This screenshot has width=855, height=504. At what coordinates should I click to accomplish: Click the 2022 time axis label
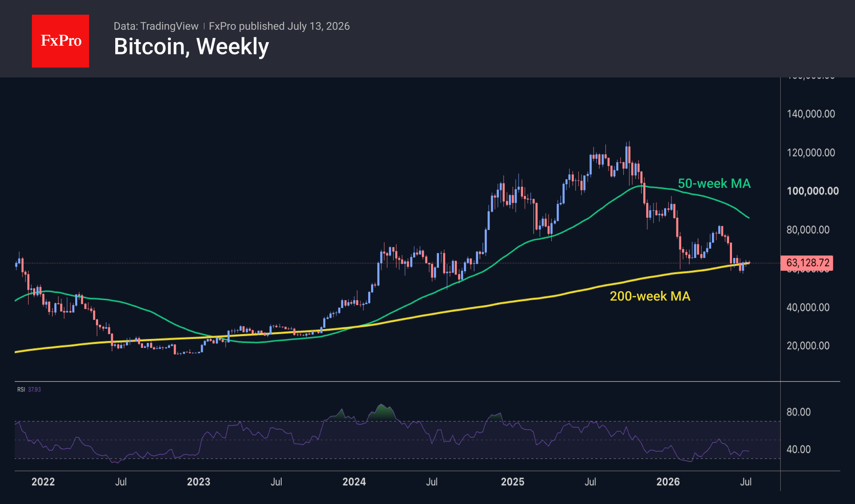point(43,482)
